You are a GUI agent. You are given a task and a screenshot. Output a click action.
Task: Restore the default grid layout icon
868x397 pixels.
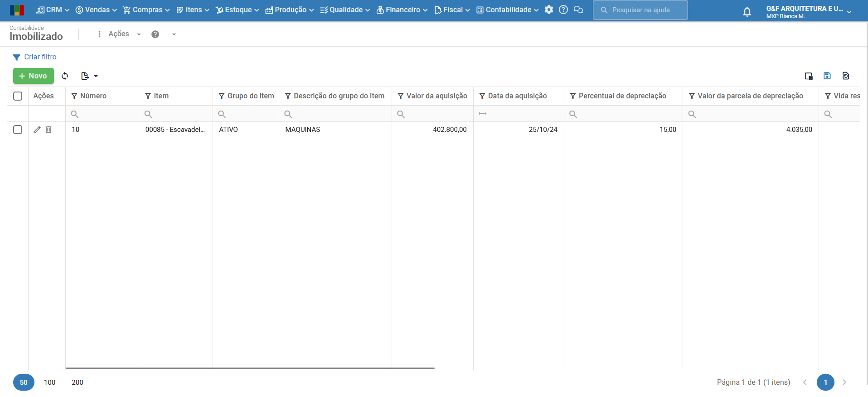point(846,76)
